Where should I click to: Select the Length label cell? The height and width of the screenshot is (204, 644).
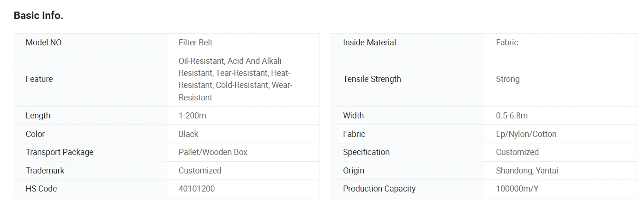click(x=90, y=116)
